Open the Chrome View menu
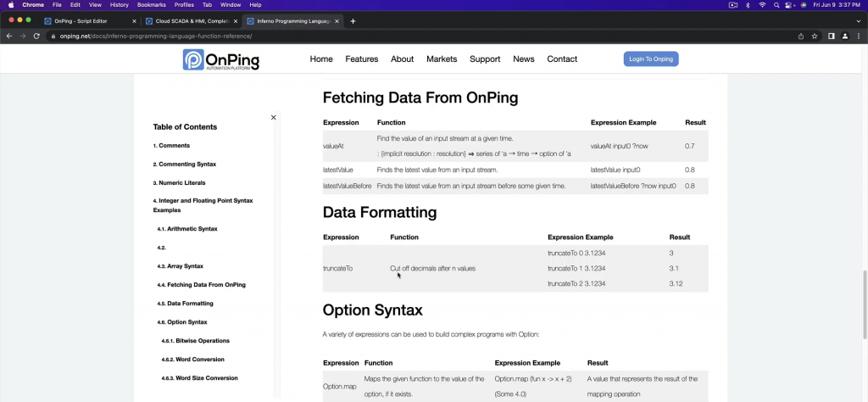 [x=95, y=5]
